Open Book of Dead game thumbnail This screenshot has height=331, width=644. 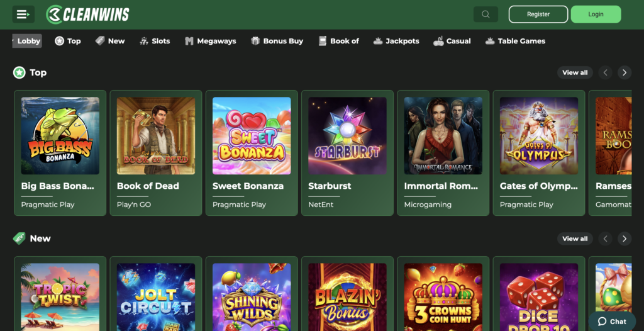tap(156, 136)
